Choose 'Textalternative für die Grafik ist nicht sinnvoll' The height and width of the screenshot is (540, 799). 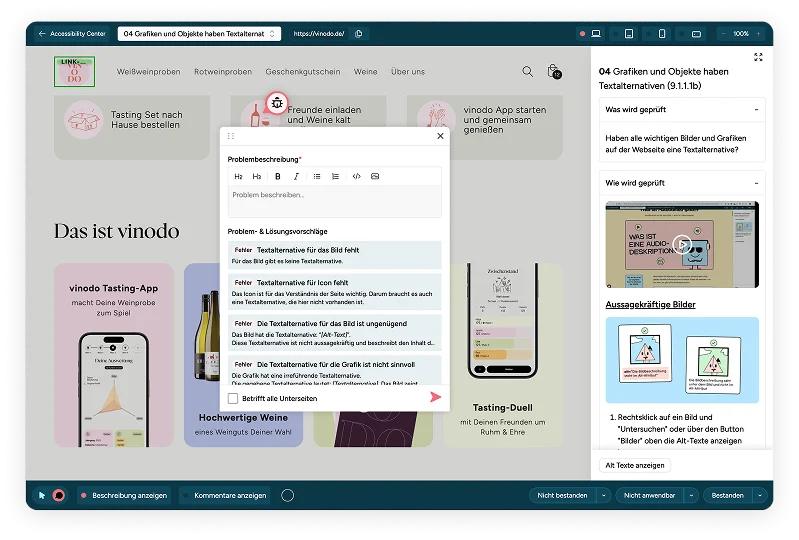click(x=334, y=370)
